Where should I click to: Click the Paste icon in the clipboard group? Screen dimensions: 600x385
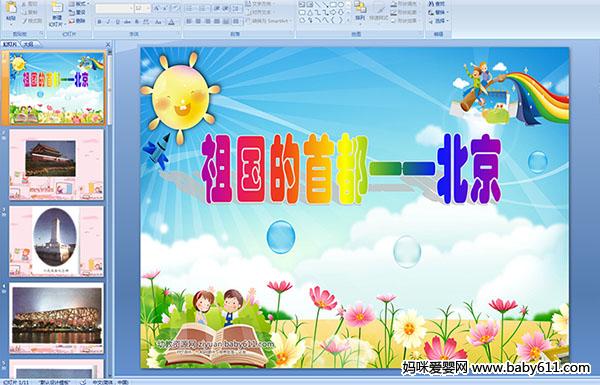pos(11,7)
